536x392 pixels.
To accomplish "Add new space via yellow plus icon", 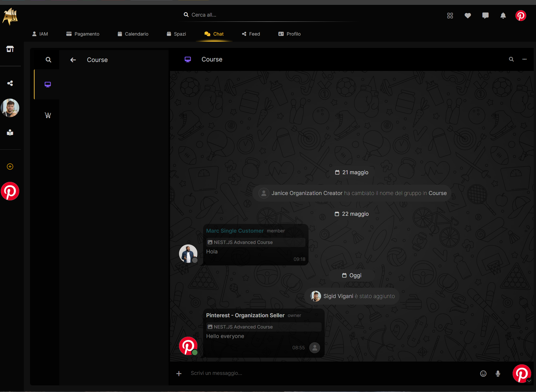I will click(10, 167).
